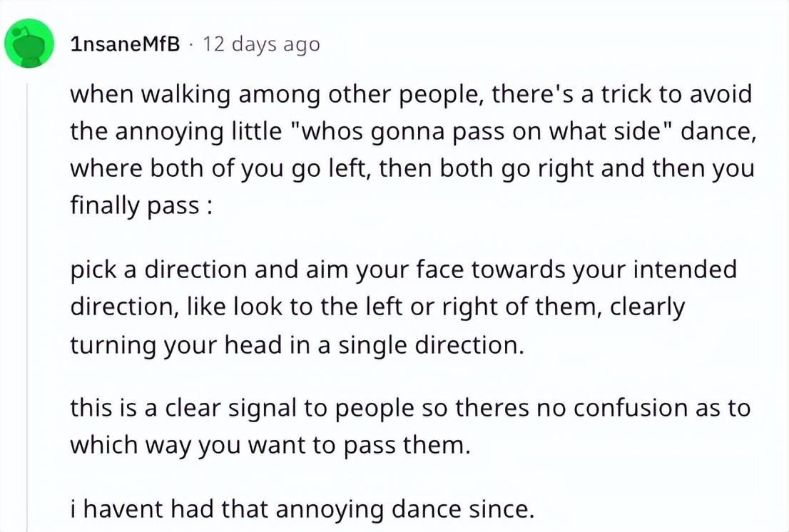Click the "12 days ago" timestamp

tap(261, 45)
